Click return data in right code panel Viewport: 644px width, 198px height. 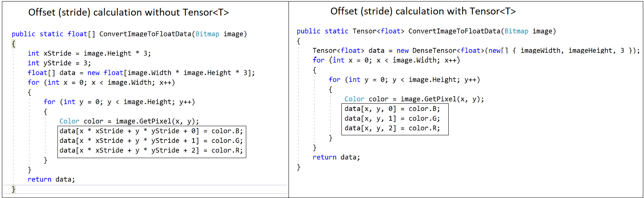336,157
